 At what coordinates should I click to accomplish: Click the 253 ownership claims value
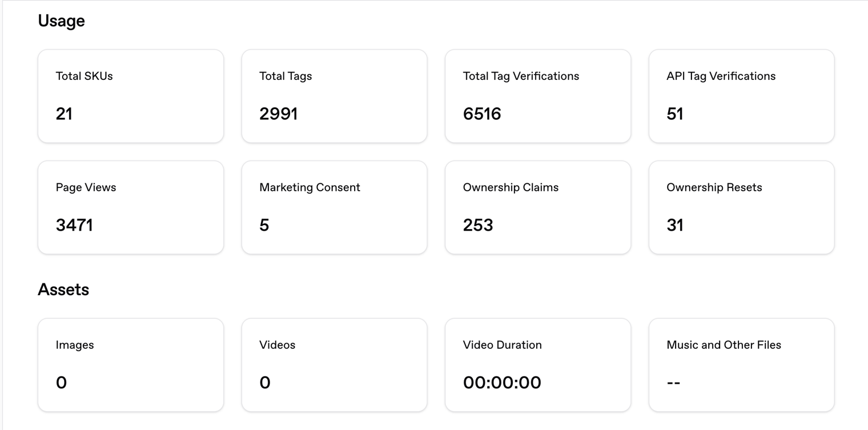tap(478, 225)
